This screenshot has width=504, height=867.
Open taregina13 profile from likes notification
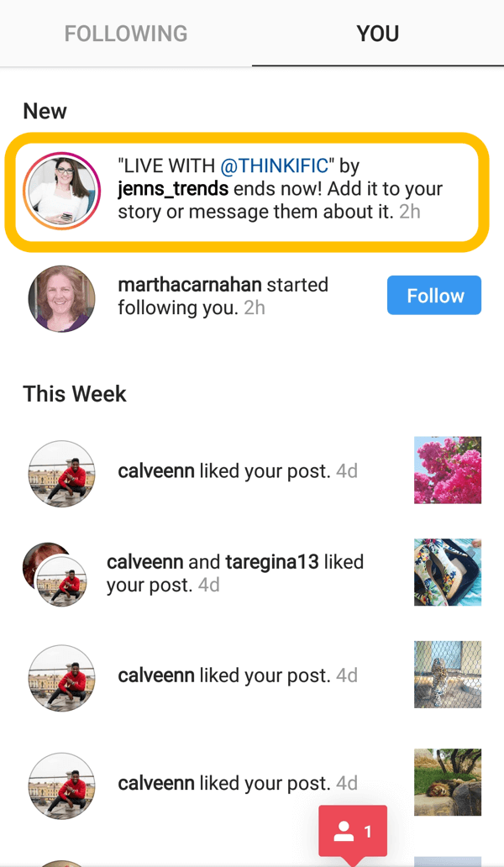(272, 562)
